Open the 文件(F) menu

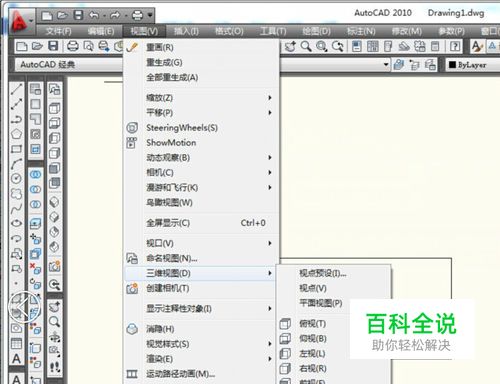(59, 31)
